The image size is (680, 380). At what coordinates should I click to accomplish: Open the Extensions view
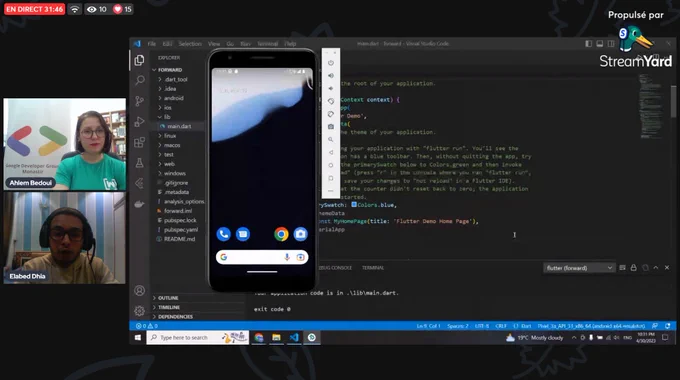pos(139,142)
